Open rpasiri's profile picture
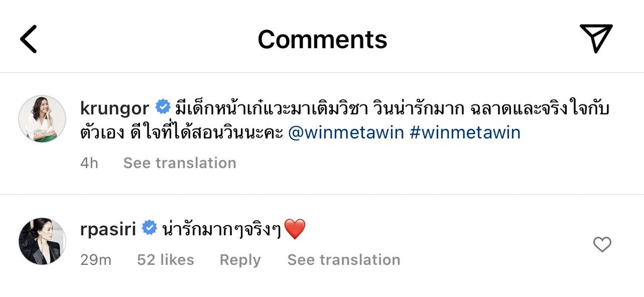The height and width of the screenshot is (297, 644). [x=42, y=241]
